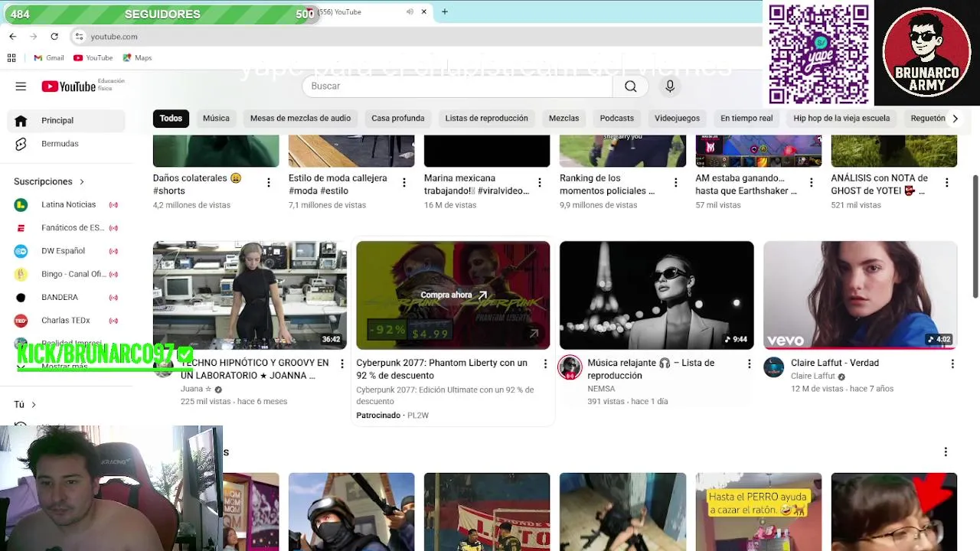Image resolution: width=980 pixels, height=551 pixels.
Task: Select the Casa profunda chip
Action: (398, 119)
